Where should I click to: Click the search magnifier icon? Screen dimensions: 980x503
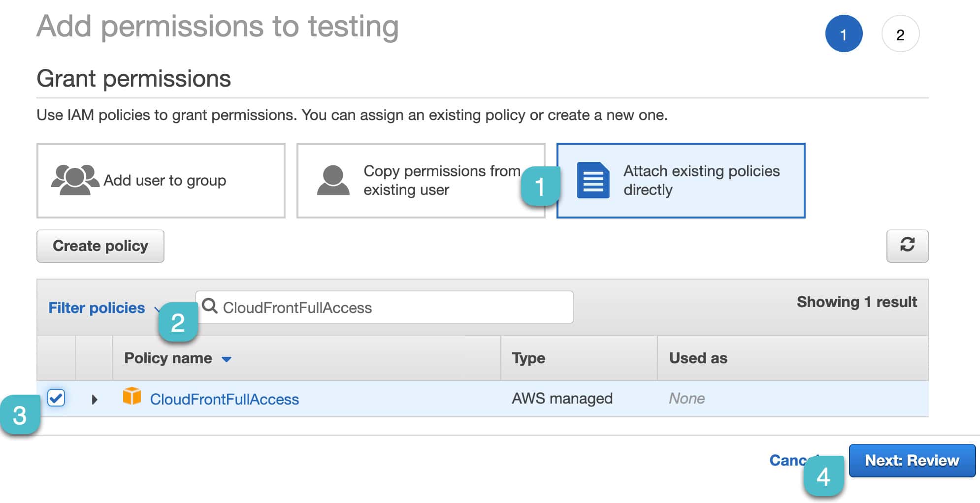click(x=210, y=306)
